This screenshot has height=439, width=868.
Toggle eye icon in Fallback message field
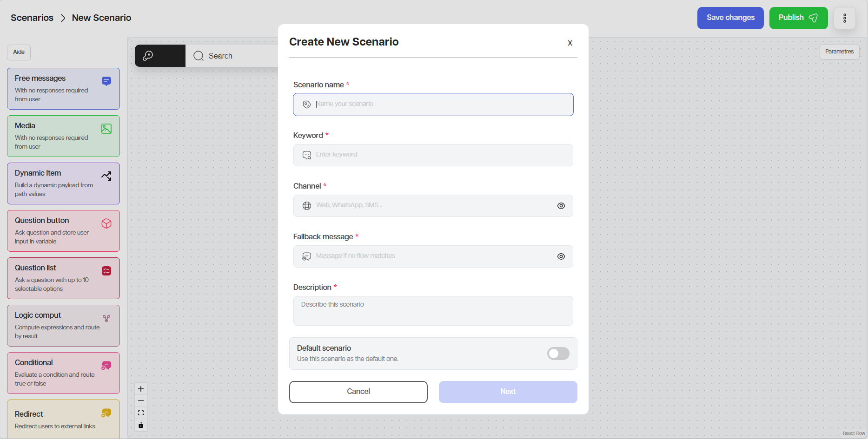pyautogui.click(x=561, y=256)
